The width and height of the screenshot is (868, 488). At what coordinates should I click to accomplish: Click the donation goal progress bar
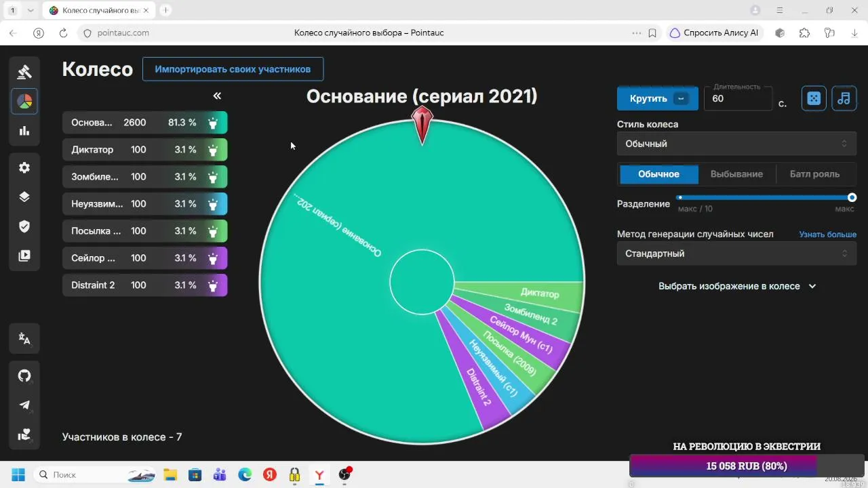746,466
